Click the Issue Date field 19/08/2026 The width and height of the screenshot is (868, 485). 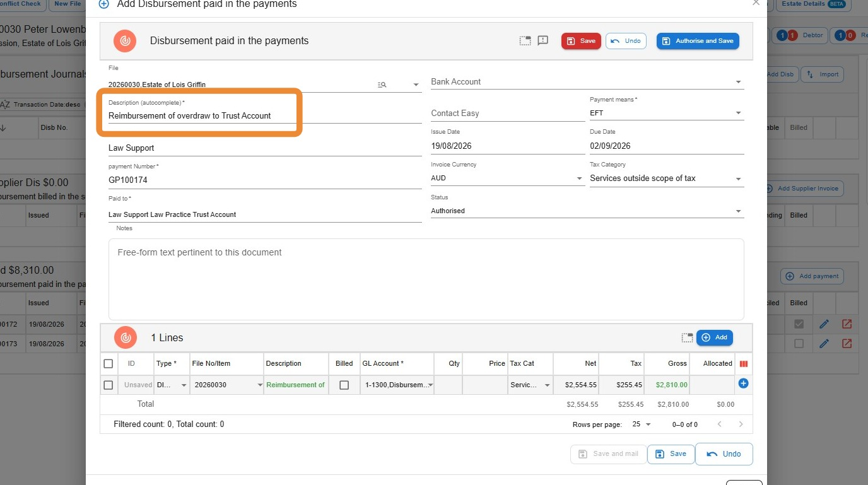(x=508, y=146)
